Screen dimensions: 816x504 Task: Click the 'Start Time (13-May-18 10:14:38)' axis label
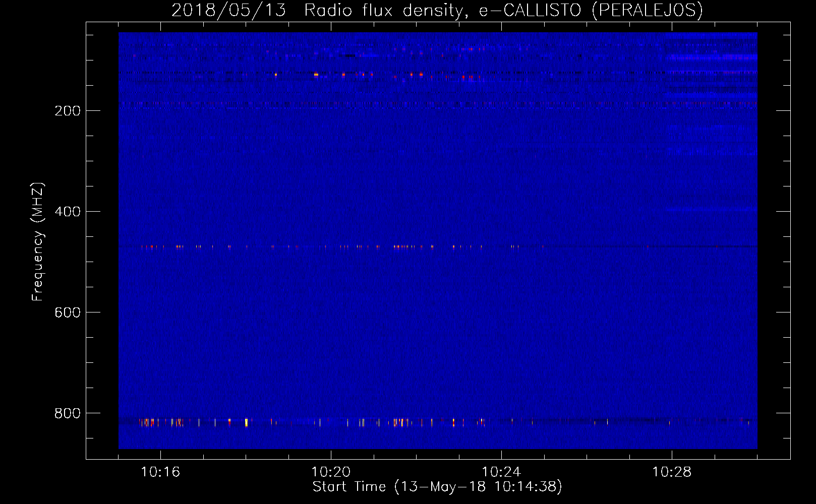[x=437, y=487]
